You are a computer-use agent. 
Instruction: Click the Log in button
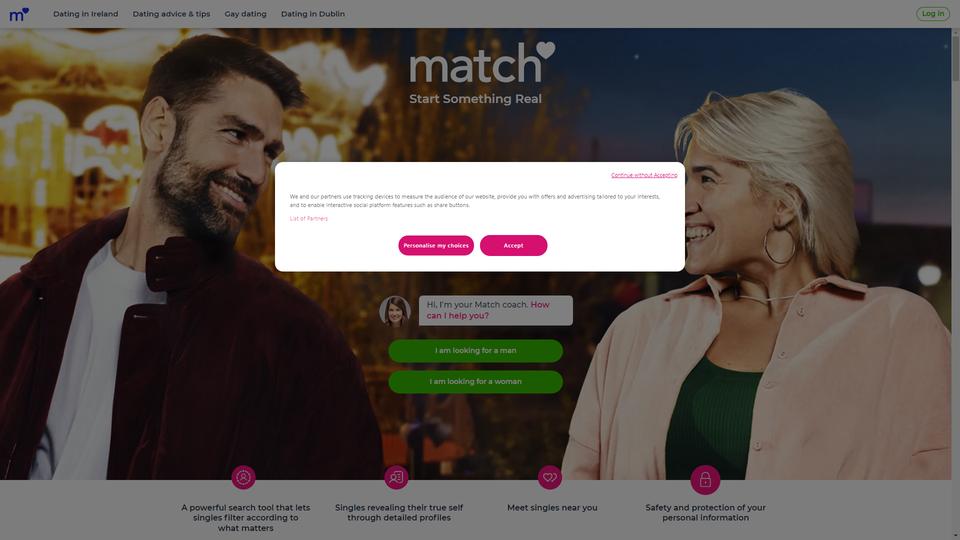pos(933,13)
